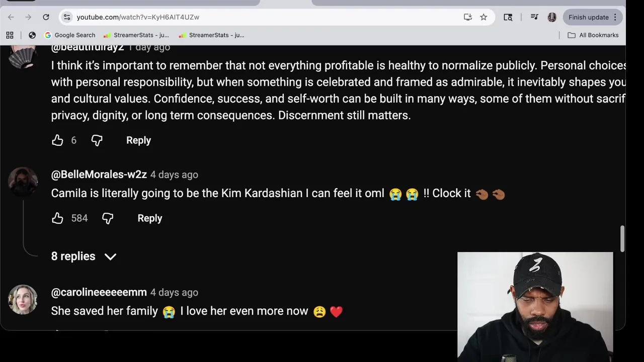Image resolution: width=644 pixels, height=362 pixels.
Task: Open site information icon beside the URL
Action: coord(66,17)
